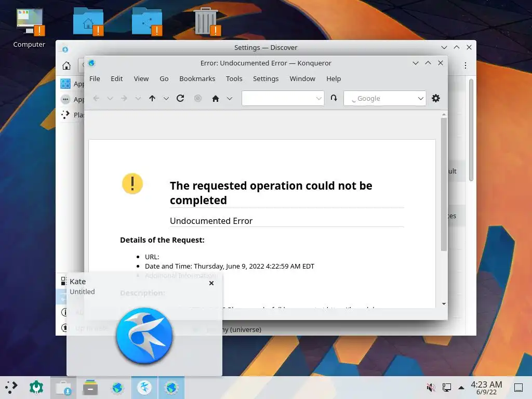Open the application launcher in the taskbar
This screenshot has height=399, width=532.
point(11,387)
